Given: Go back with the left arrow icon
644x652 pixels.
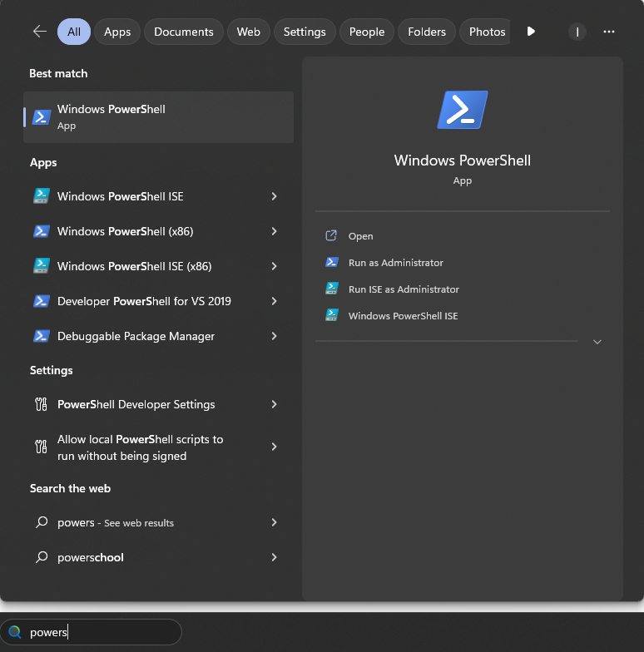Looking at the screenshot, I should tap(40, 32).
